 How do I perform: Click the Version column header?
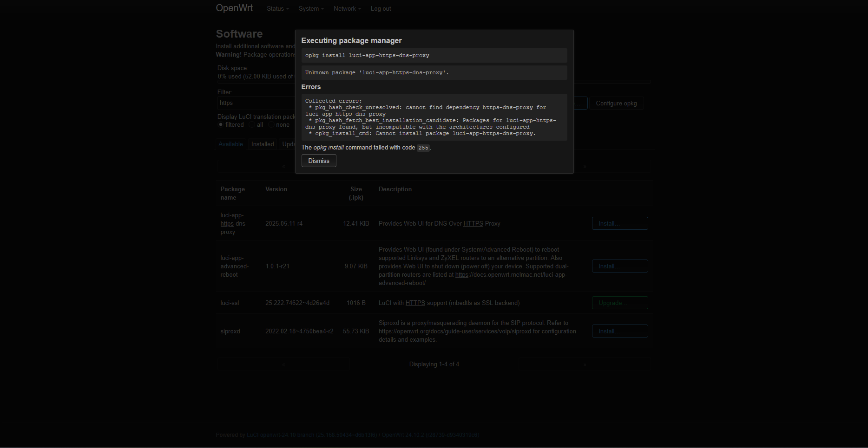coord(276,189)
